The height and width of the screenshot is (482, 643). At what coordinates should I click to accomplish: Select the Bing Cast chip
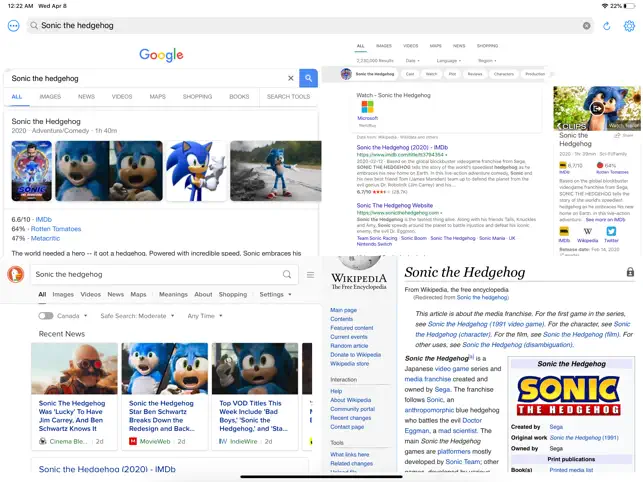click(x=410, y=74)
